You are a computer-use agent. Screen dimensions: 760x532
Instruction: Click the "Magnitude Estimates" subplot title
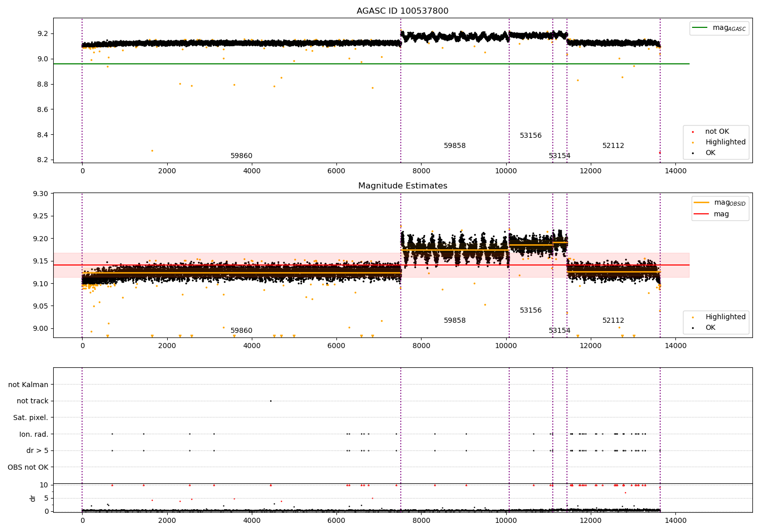click(x=402, y=186)
